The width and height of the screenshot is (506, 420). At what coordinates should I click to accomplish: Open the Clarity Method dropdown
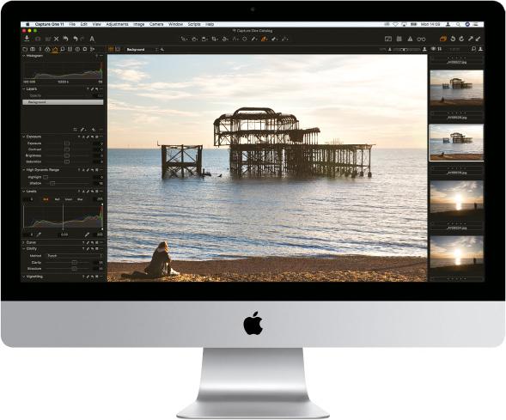tap(75, 256)
